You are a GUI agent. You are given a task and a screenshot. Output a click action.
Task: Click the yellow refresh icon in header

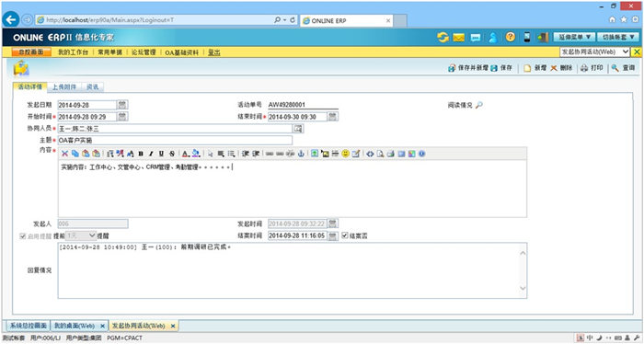443,38
